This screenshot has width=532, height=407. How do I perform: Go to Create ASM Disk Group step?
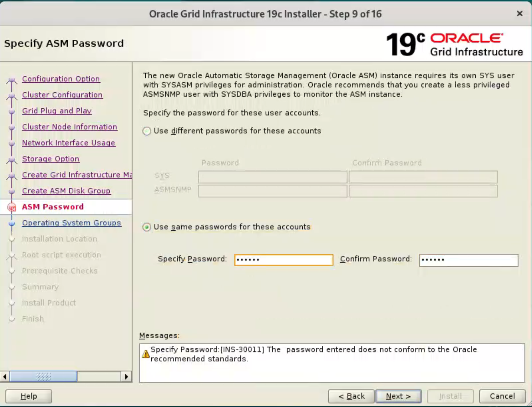66,191
